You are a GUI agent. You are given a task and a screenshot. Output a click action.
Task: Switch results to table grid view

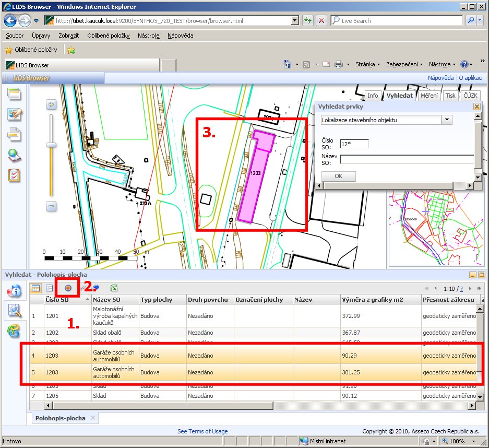pyautogui.click(x=36, y=288)
